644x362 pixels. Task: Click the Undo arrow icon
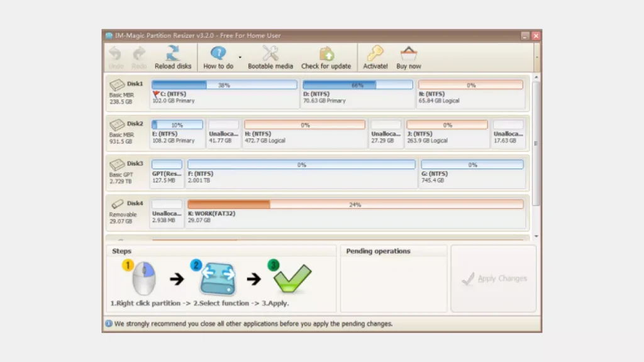click(116, 53)
